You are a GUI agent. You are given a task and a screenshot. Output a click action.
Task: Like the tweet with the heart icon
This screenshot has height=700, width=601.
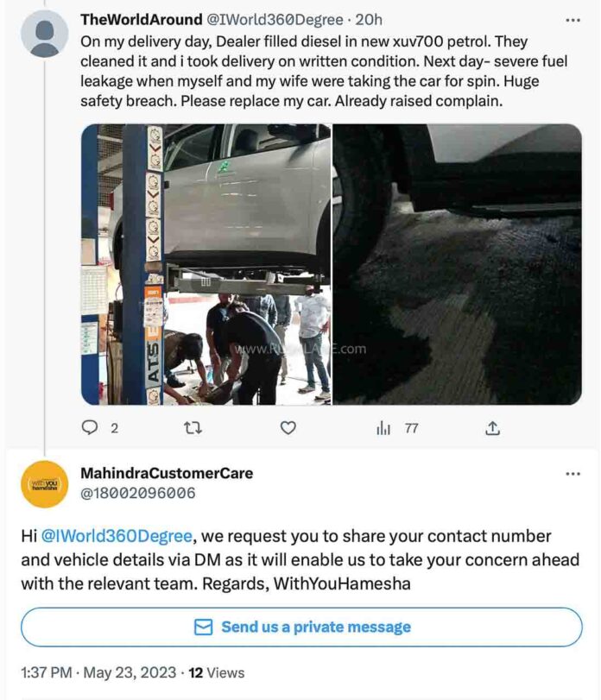click(x=288, y=427)
